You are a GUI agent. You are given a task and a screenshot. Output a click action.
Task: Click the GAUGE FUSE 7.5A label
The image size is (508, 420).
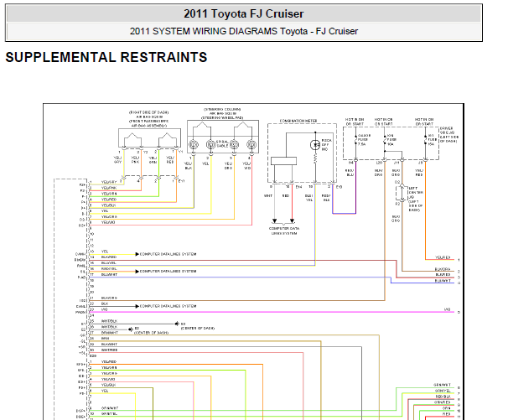pyautogui.click(x=364, y=140)
